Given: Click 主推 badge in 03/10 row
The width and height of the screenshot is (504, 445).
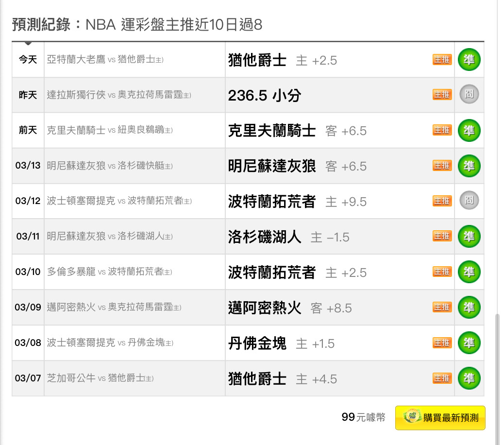Looking at the screenshot, I should 442,272.
